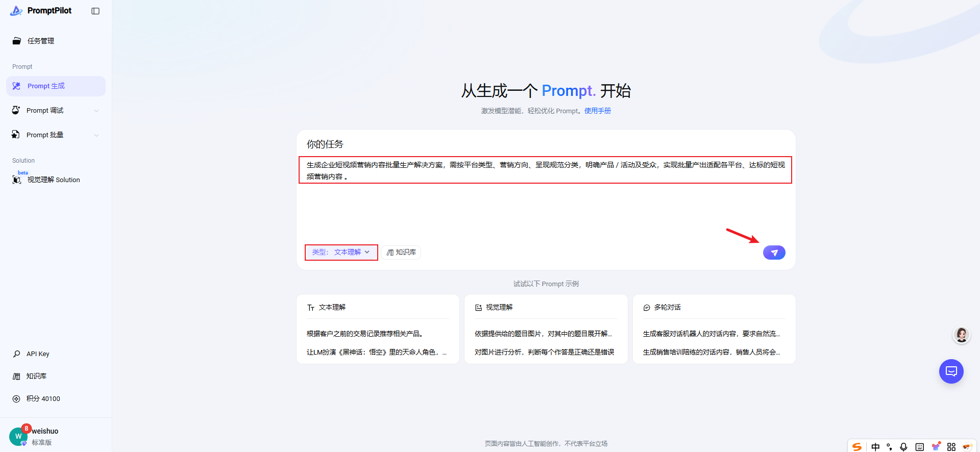Click the Sogou input method S logo
This screenshot has width=980, height=452.
pos(857,447)
